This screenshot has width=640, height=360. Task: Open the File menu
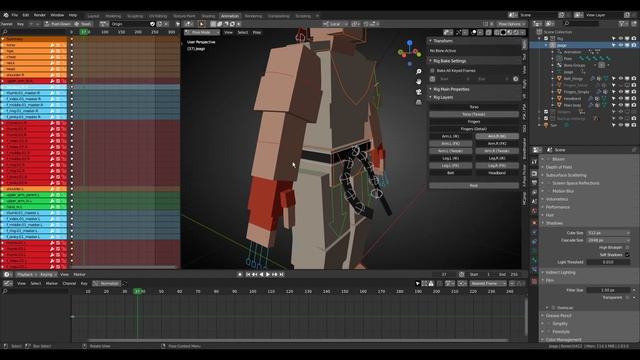click(x=15, y=15)
